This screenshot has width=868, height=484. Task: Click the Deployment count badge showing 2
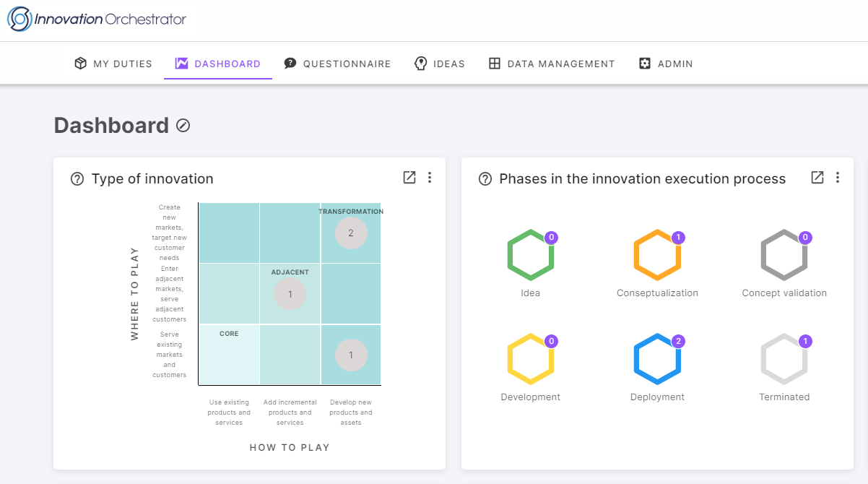pos(677,341)
